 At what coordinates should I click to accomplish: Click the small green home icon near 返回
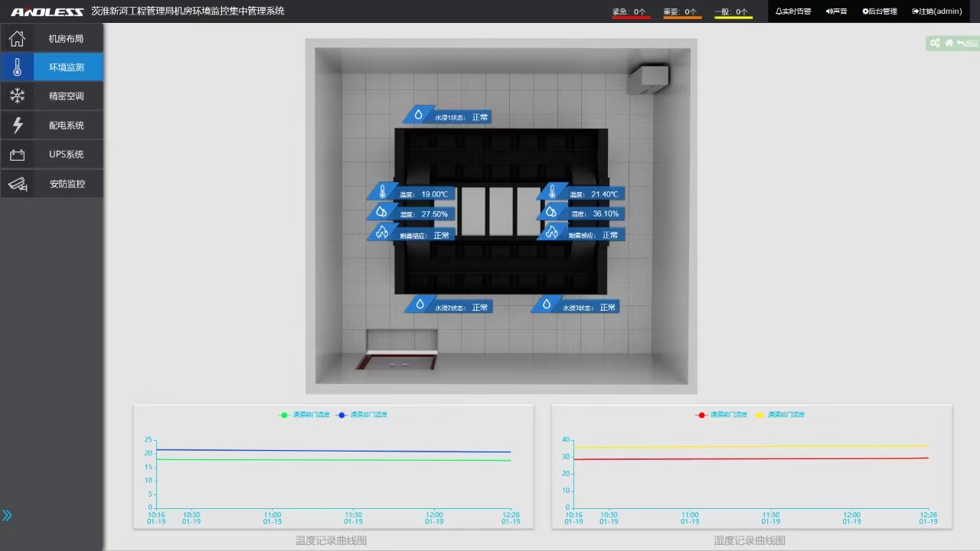[x=949, y=44]
